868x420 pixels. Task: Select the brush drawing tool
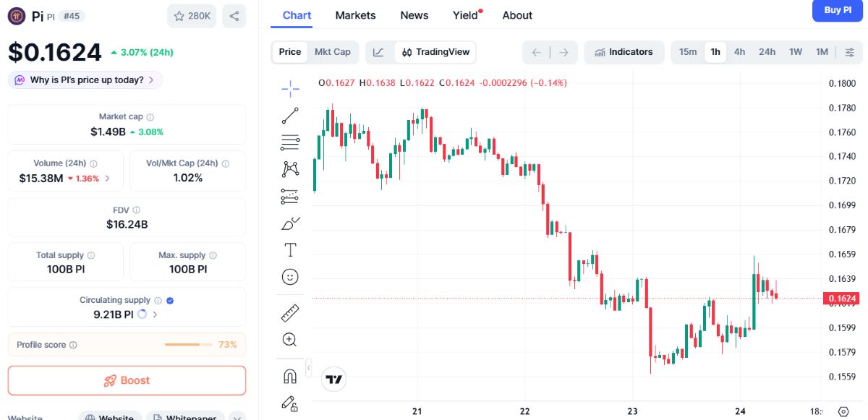(x=290, y=223)
